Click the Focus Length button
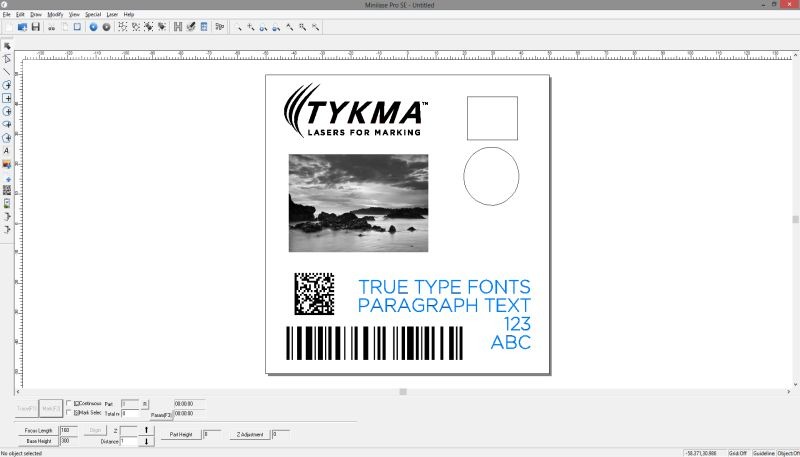The width and height of the screenshot is (800, 457). (38, 431)
